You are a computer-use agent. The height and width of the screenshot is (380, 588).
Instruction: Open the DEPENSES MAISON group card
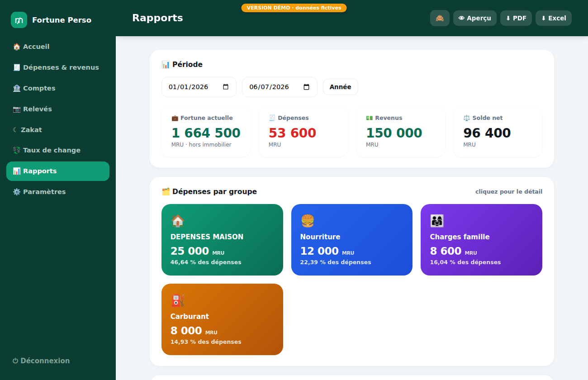[x=222, y=240]
